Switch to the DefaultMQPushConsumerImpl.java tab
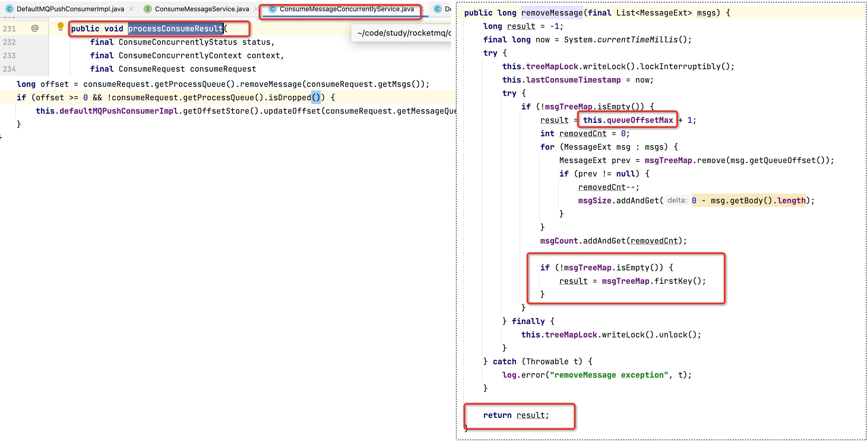868x442 pixels. coord(70,9)
